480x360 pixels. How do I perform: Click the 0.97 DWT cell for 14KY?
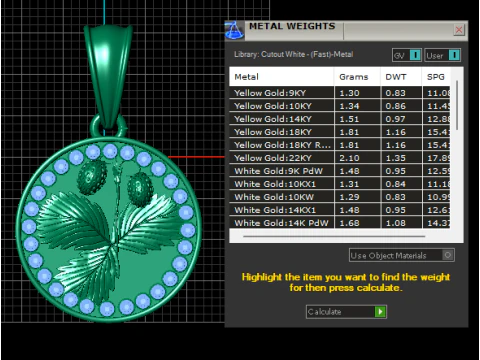401,119
